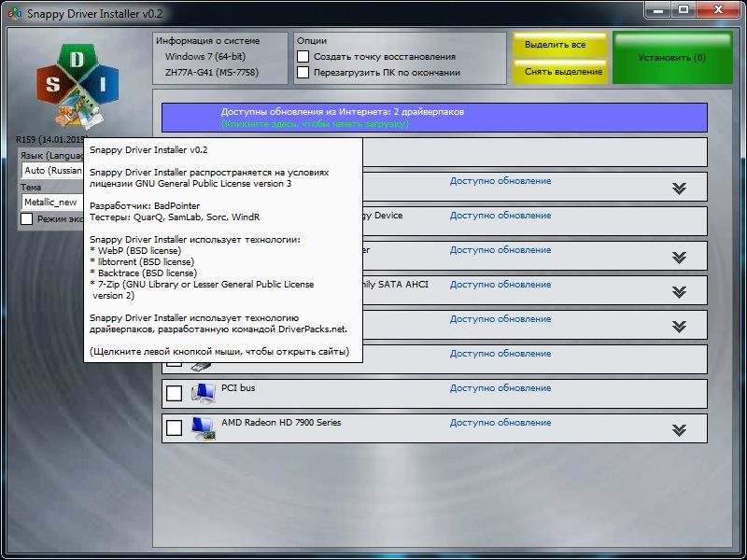Click the green 'Установить (0)' button

tap(672, 58)
